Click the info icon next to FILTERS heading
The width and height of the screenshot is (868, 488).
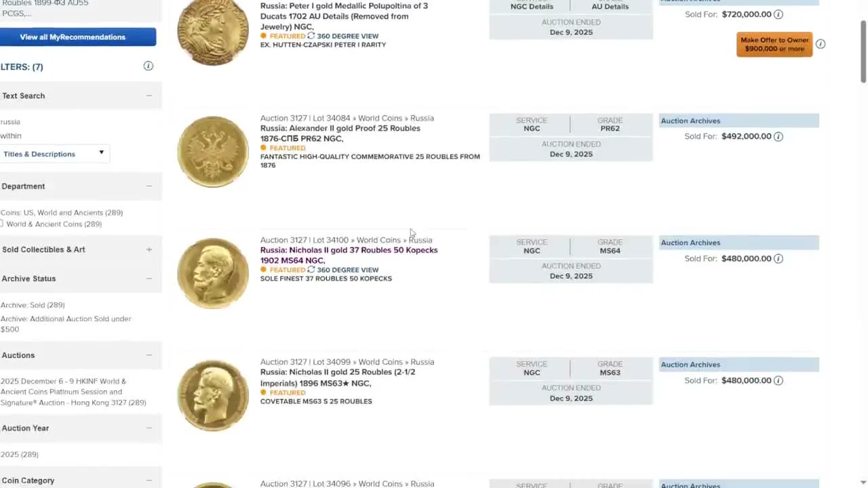(148, 66)
